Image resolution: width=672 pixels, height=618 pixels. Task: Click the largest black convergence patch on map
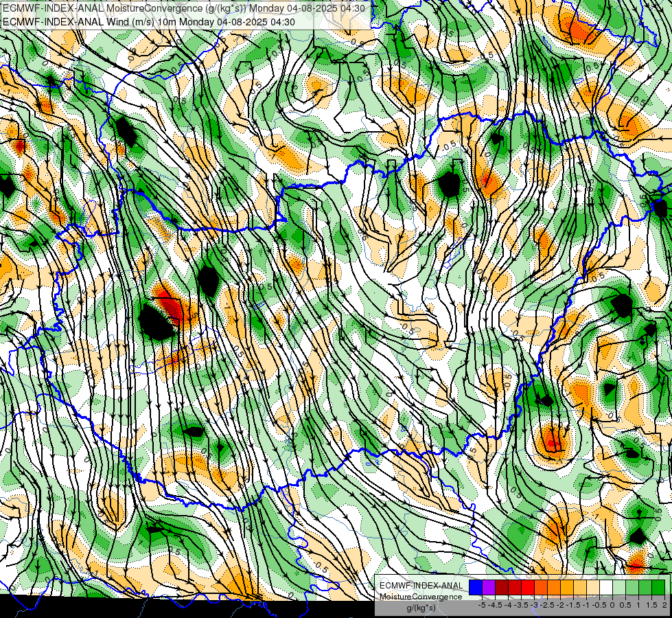157,323
